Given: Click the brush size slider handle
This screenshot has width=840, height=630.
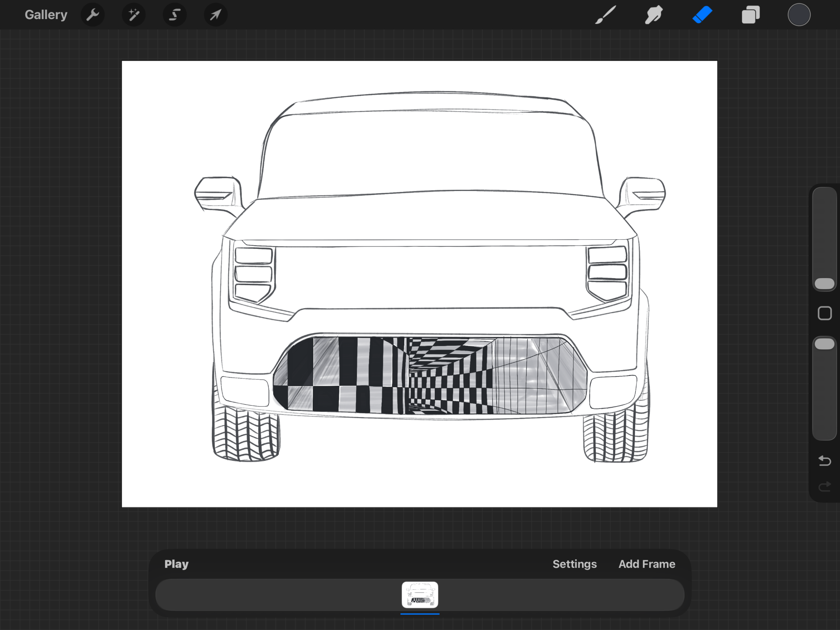Looking at the screenshot, I should click(x=825, y=283).
